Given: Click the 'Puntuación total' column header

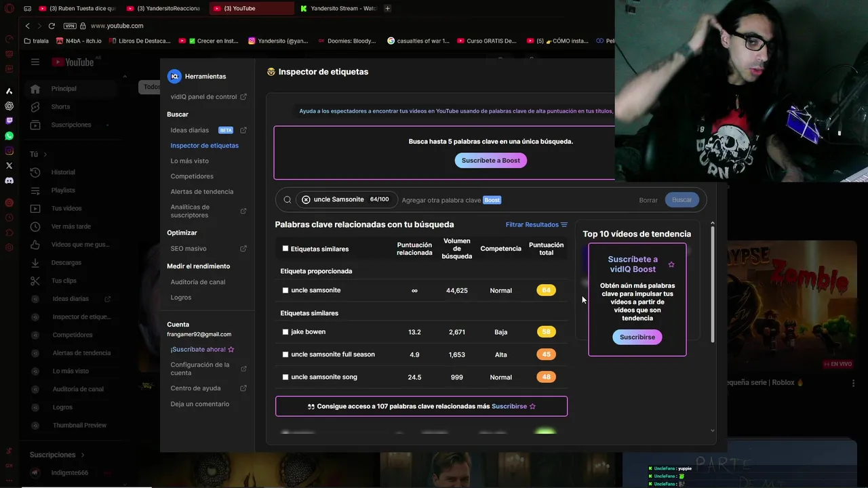Looking at the screenshot, I should (x=546, y=249).
